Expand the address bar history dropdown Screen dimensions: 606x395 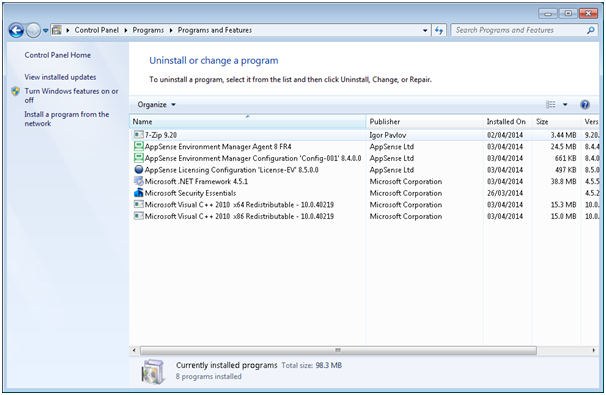pos(425,30)
